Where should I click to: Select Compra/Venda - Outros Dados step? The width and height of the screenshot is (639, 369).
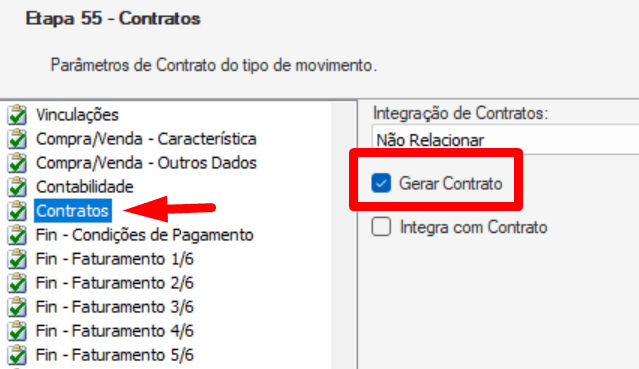pos(146,163)
